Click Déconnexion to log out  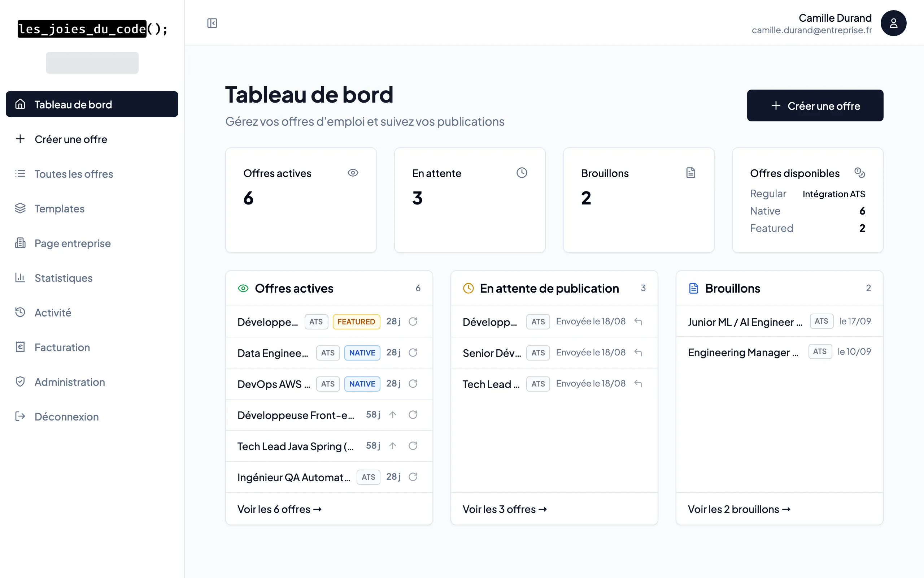pyautogui.click(x=92, y=416)
